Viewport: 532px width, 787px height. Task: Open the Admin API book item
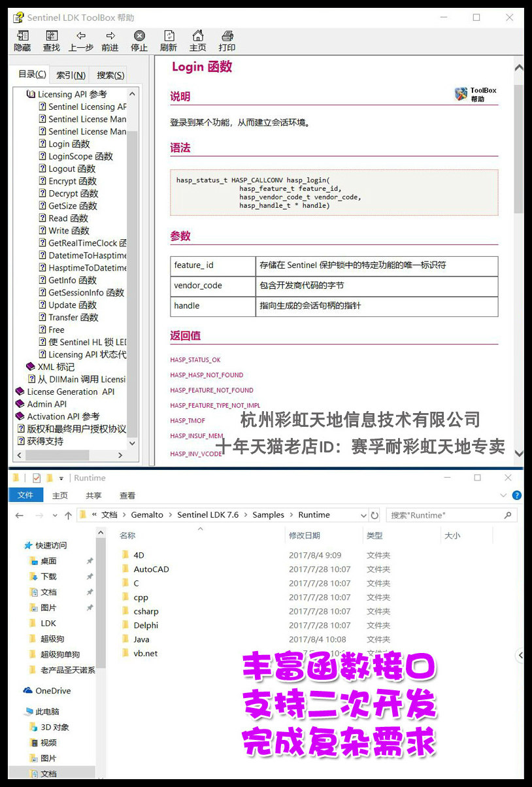[42, 404]
